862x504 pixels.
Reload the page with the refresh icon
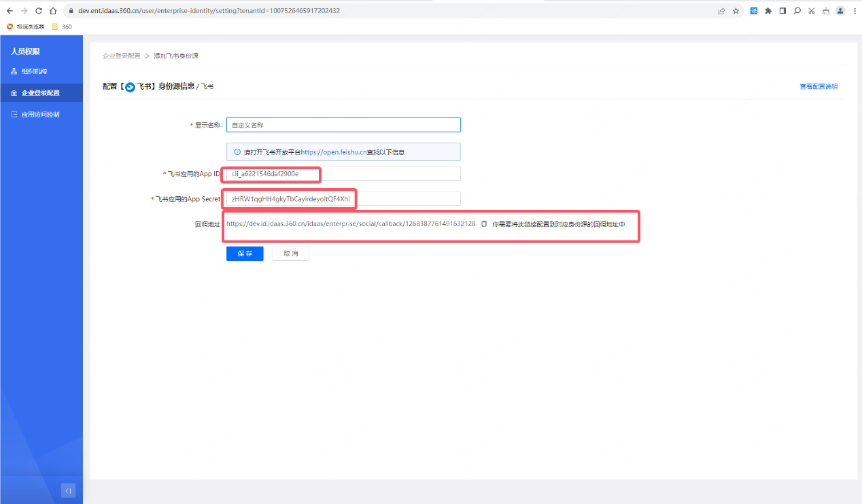pyautogui.click(x=38, y=11)
